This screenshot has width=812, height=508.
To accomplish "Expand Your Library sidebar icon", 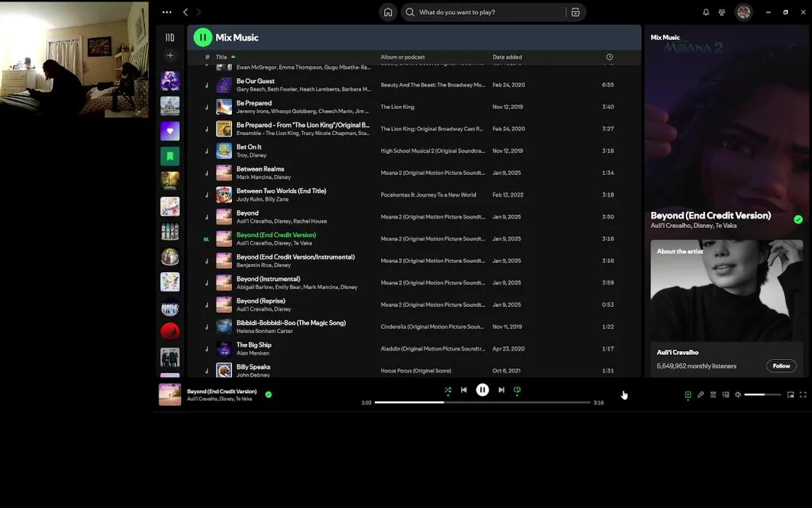I will pos(170,37).
